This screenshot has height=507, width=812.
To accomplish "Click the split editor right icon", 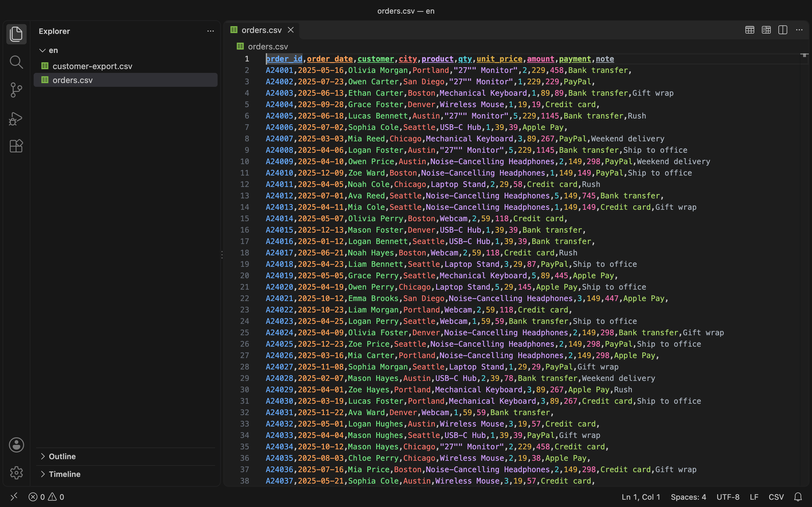I will 783,30.
